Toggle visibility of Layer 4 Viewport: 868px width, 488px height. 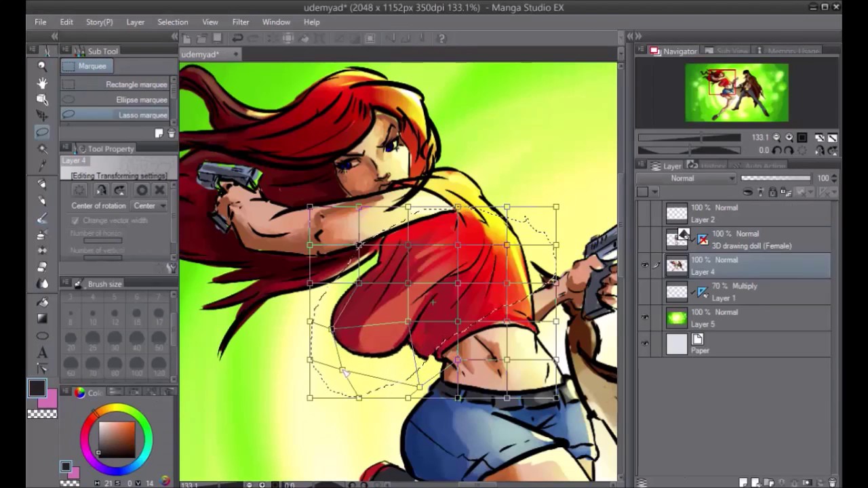[x=645, y=266]
